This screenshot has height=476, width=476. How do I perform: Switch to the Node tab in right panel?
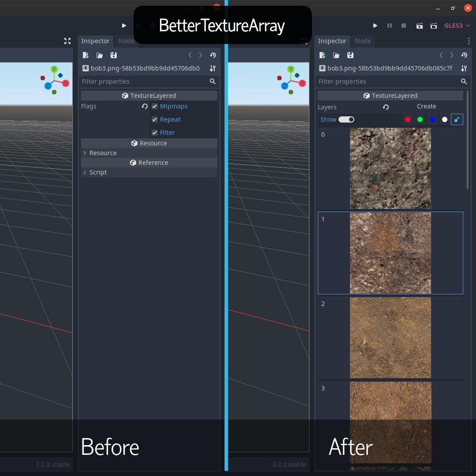pos(363,41)
